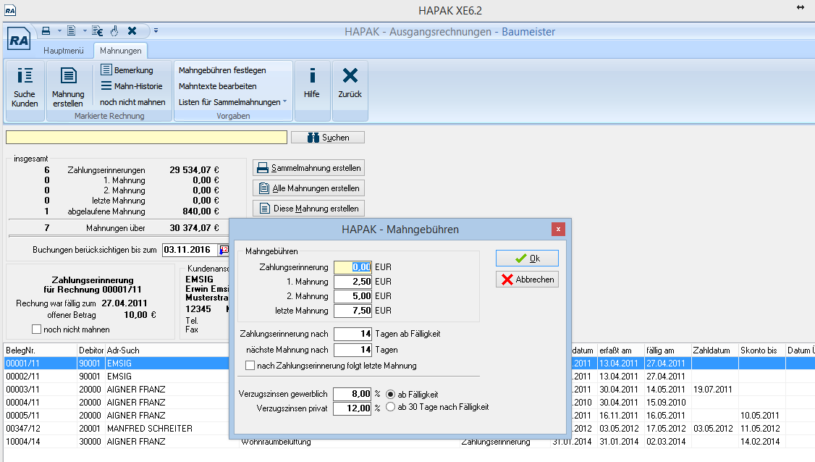Open dropdown arrow next to printer icon
815x462 pixels.
tap(59, 31)
